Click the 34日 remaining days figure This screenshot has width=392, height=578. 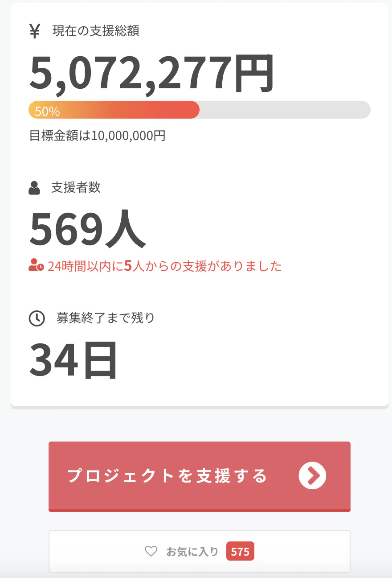coord(73,360)
